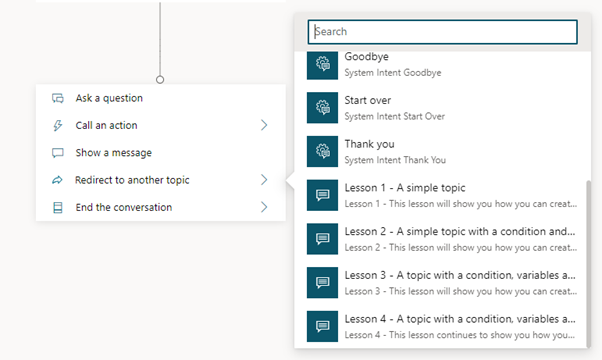Click the Show a message speech bubble icon

(58, 153)
